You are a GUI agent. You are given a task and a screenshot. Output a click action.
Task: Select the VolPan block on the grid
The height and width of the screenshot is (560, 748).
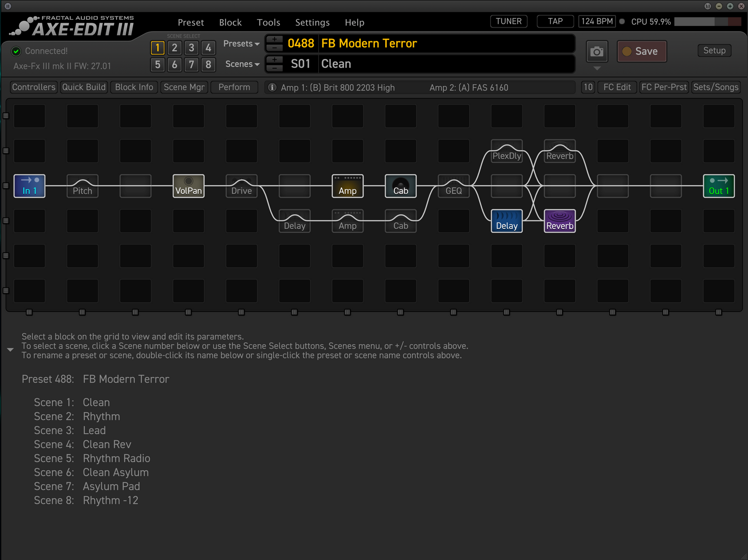pos(188,186)
